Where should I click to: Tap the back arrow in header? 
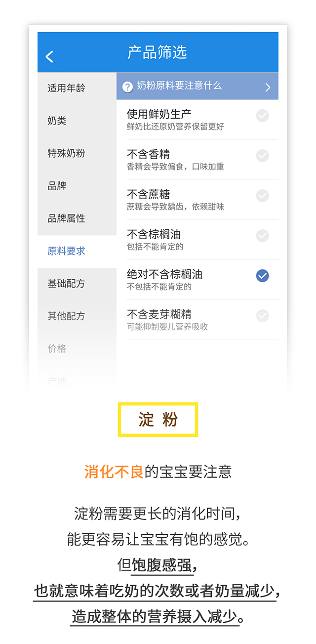click(x=49, y=56)
